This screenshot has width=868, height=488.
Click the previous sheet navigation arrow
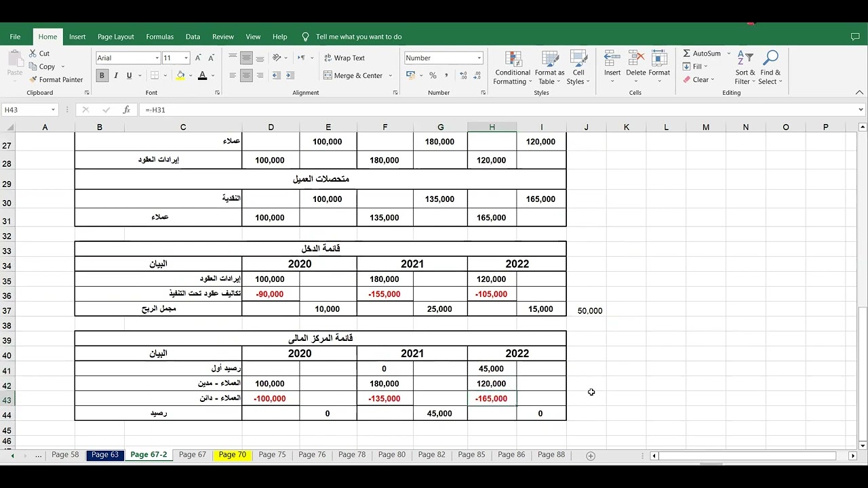click(x=12, y=455)
